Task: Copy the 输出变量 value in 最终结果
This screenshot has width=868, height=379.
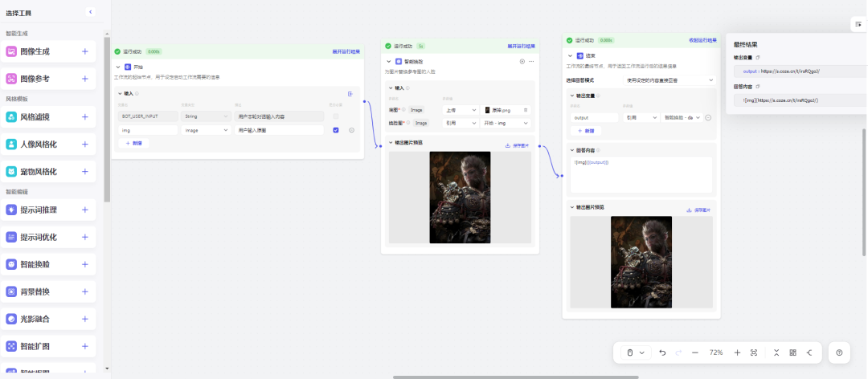Action: [758, 57]
